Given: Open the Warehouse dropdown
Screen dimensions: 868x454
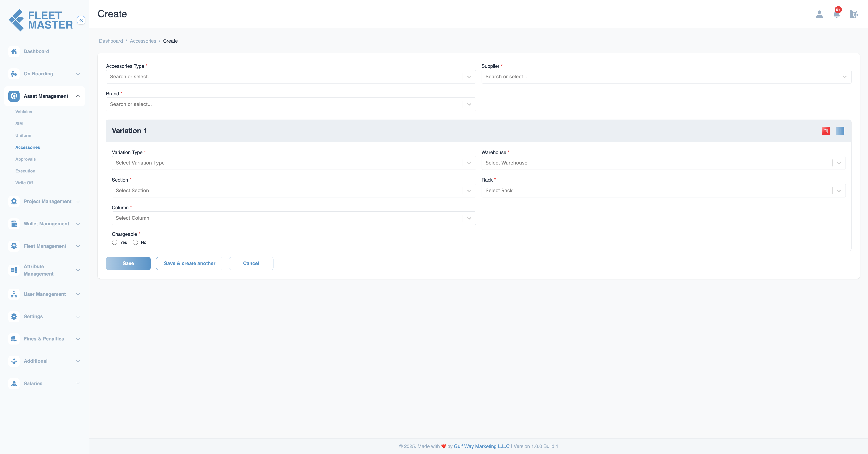Looking at the screenshot, I should click(664, 163).
